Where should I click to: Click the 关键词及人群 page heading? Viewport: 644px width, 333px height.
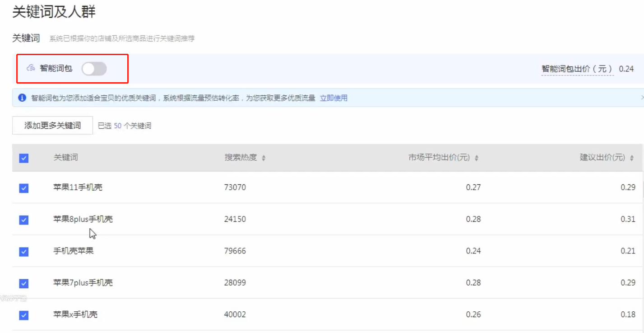pos(54,12)
